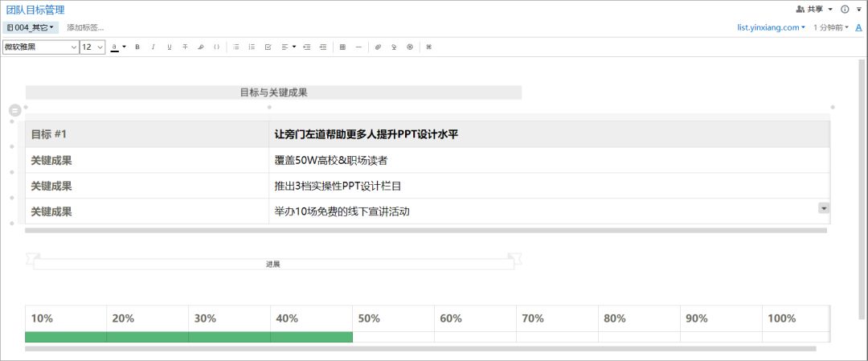Click the audio record icon
868x361 pixels.
(394, 47)
